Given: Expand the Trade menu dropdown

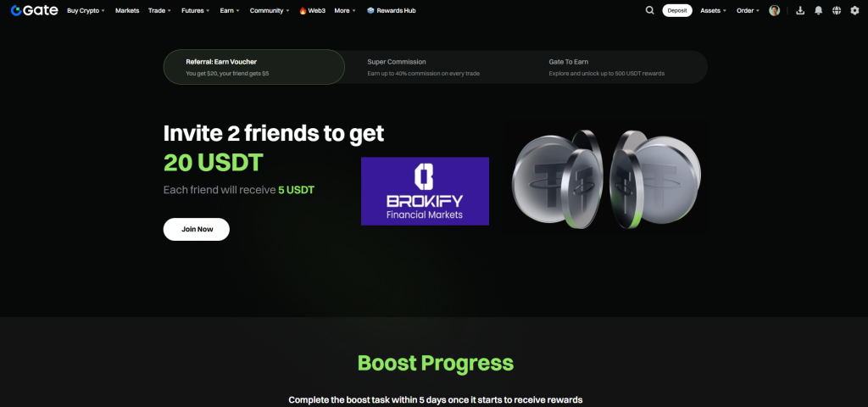Looking at the screenshot, I should 159,10.
